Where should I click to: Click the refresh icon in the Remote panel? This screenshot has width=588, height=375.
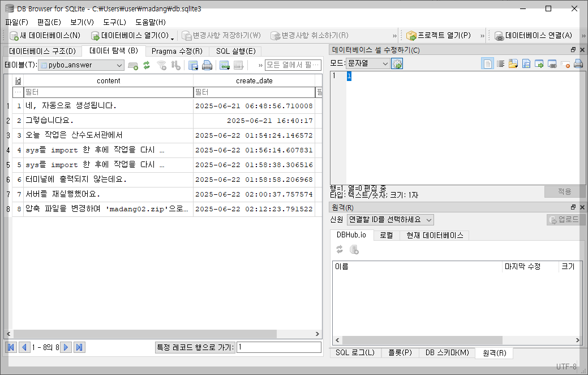(340, 249)
